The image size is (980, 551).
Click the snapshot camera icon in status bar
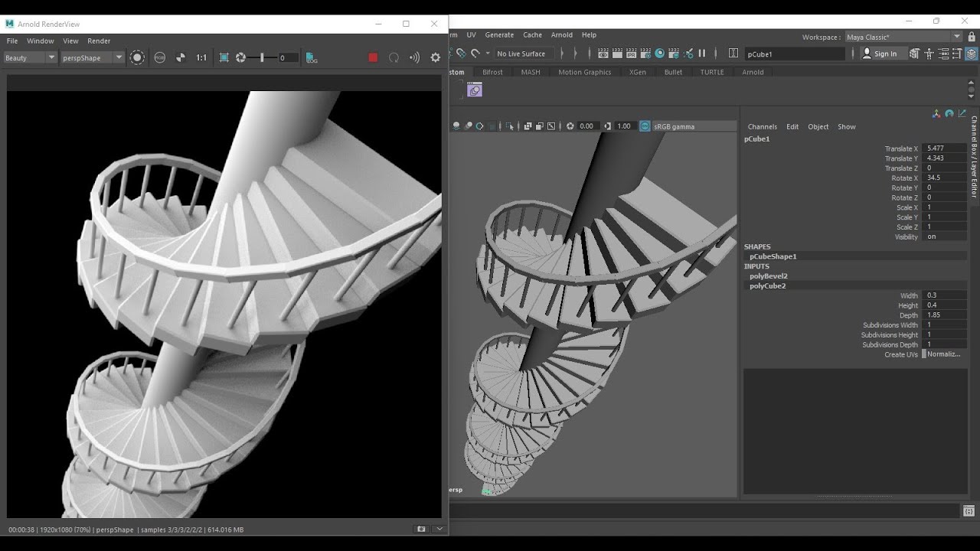[421, 529]
